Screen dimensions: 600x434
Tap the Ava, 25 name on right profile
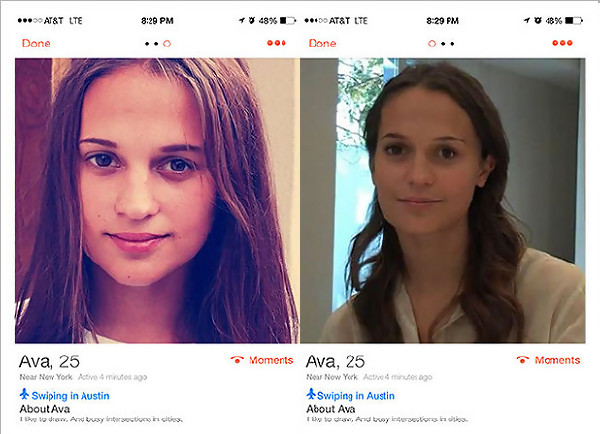coord(335,362)
